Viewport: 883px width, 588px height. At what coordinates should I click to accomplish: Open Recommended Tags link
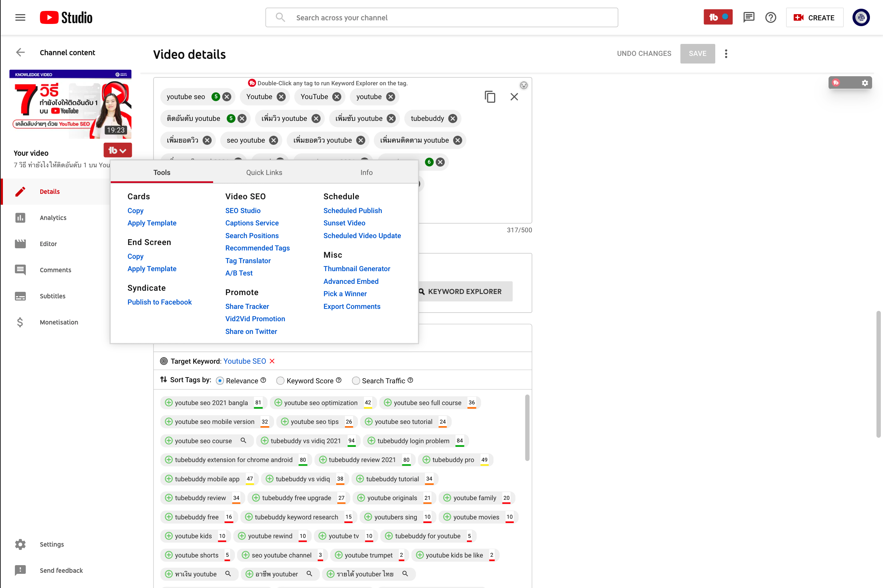(257, 248)
